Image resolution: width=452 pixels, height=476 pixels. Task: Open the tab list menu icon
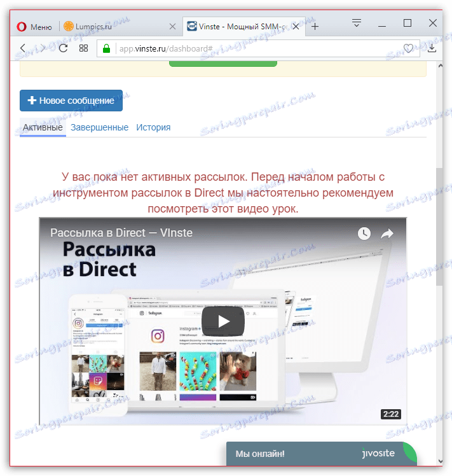(x=357, y=23)
